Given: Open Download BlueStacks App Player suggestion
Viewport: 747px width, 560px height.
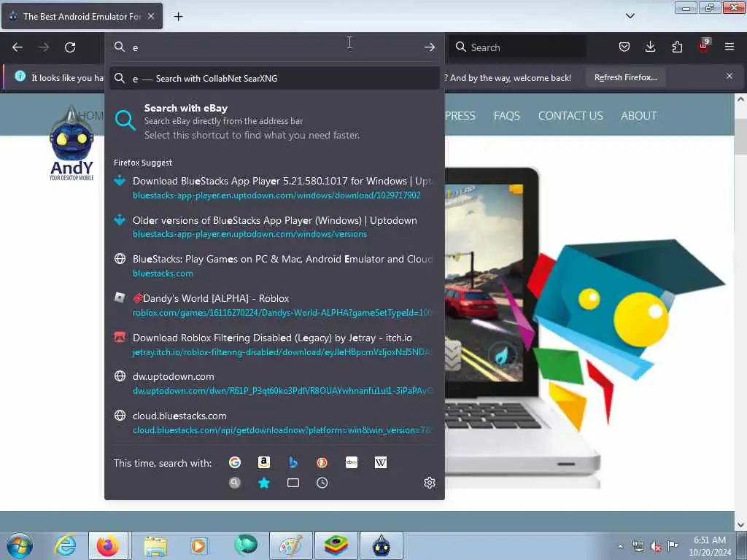Looking at the screenshot, I should (274, 187).
